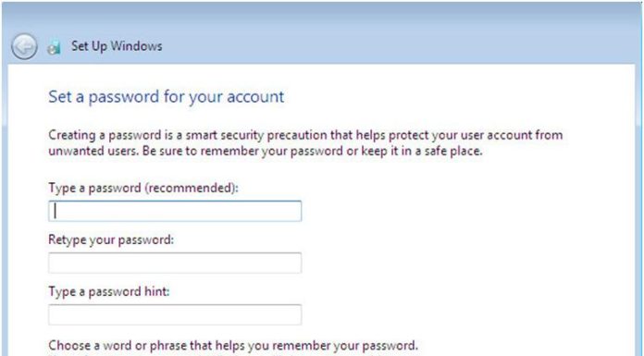Click the 'Type a password (recommended):' label
Screen dimensions: 644x356
click(x=143, y=188)
